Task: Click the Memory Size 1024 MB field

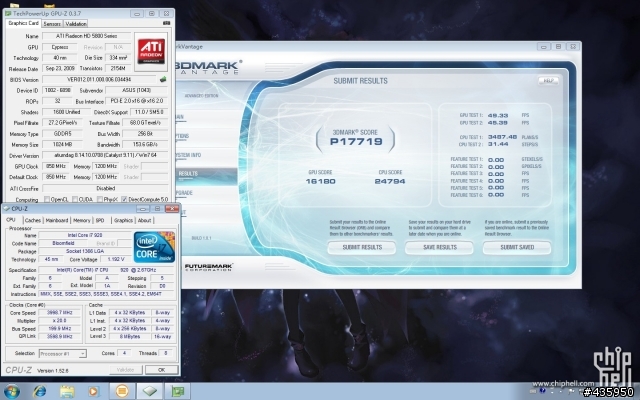Action: pos(62,144)
